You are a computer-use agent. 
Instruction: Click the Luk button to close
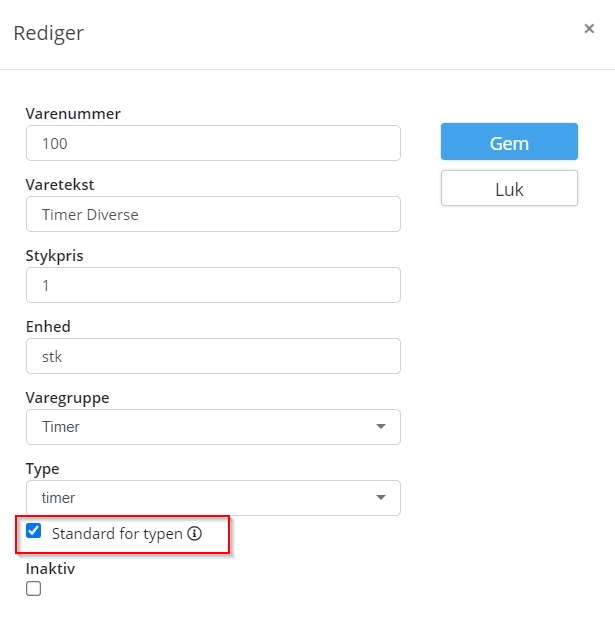(x=509, y=188)
